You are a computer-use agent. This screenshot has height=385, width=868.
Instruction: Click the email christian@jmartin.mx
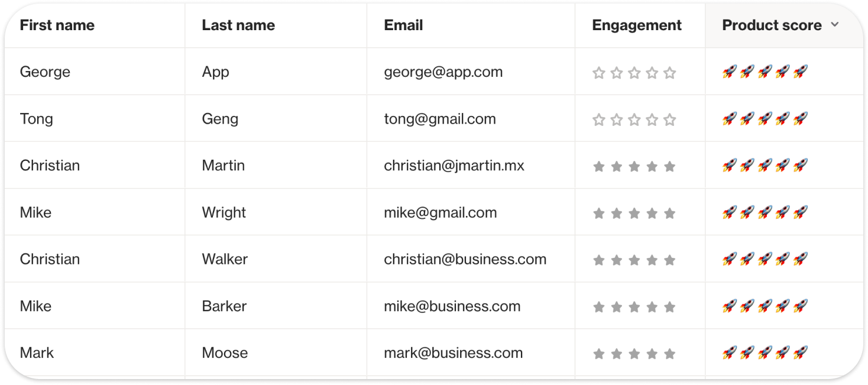(454, 166)
